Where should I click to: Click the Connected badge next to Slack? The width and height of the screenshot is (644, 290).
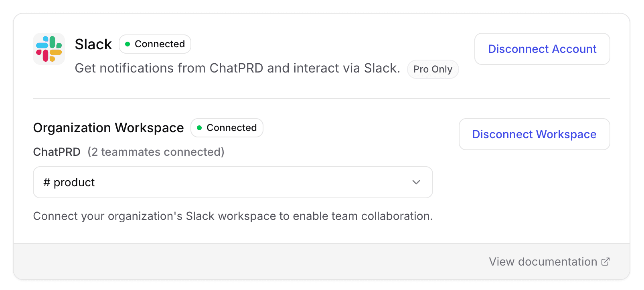pos(155,44)
